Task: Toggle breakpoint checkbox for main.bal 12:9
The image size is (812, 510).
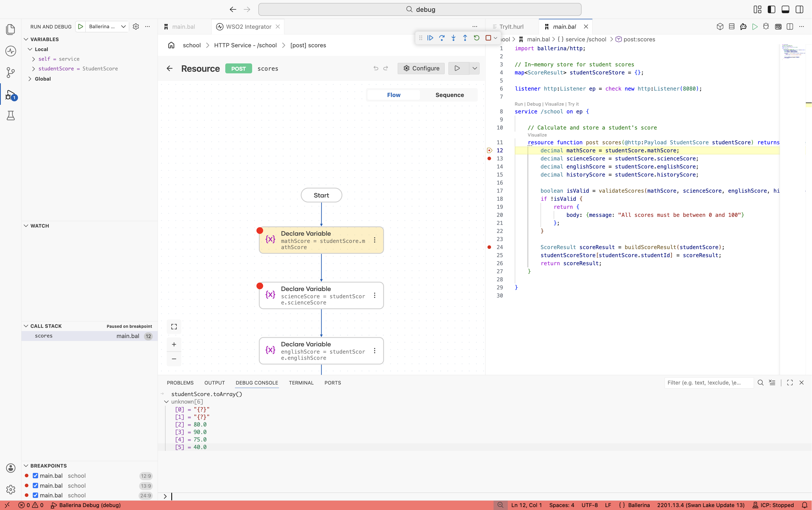Action: (x=35, y=476)
